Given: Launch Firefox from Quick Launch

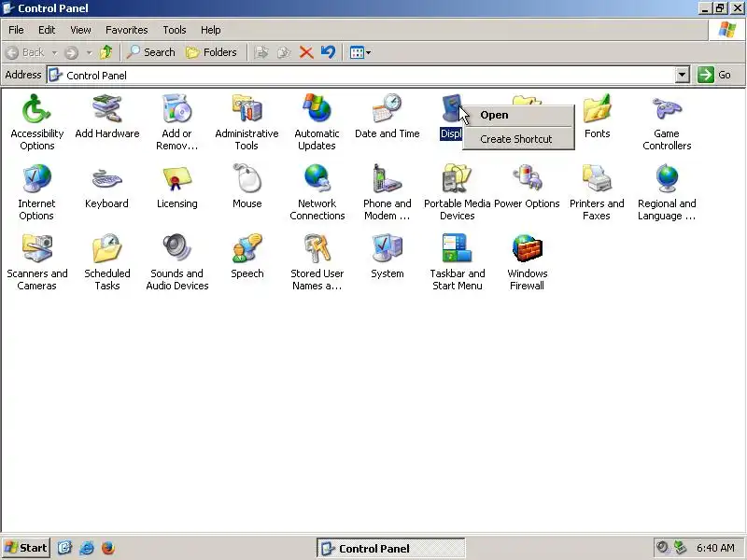Looking at the screenshot, I should point(108,548).
